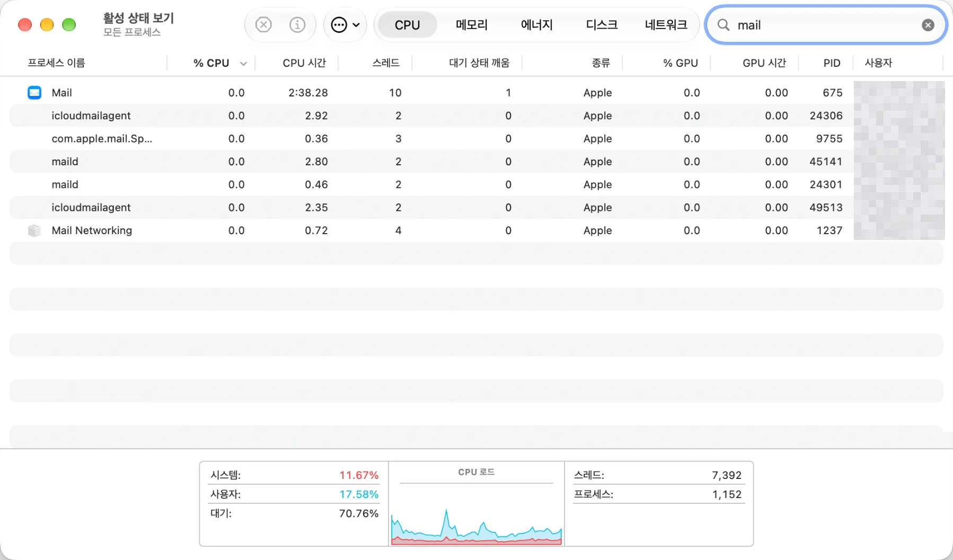Click the 사용자 percentage 17.58%
Screen dimensions: 953x560
tap(359, 494)
